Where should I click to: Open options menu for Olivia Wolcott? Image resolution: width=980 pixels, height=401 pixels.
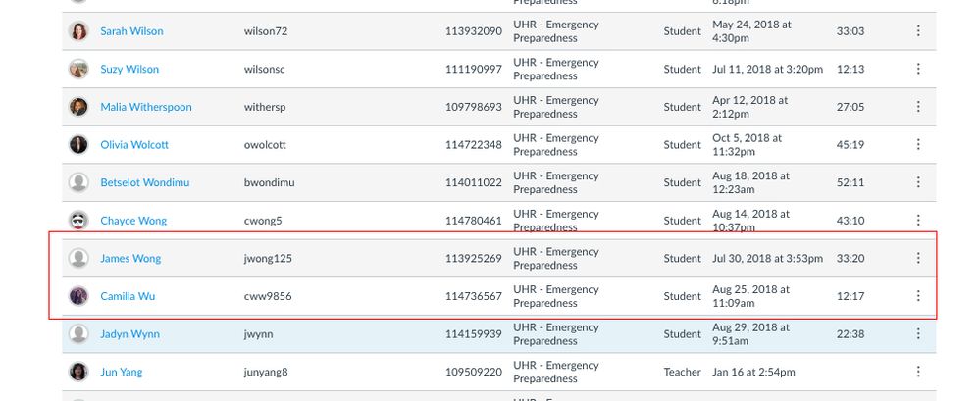point(918,144)
